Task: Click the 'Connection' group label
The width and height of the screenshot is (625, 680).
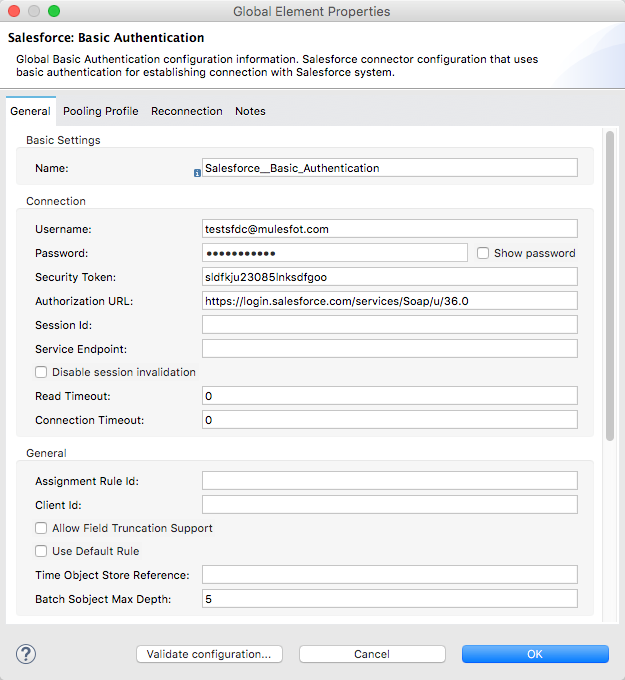Action: (56, 201)
